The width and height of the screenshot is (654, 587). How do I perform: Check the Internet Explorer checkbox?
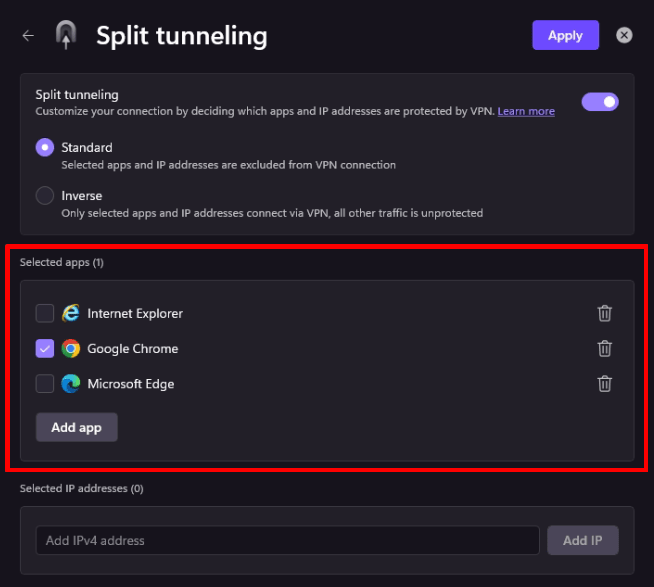coord(45,313)
